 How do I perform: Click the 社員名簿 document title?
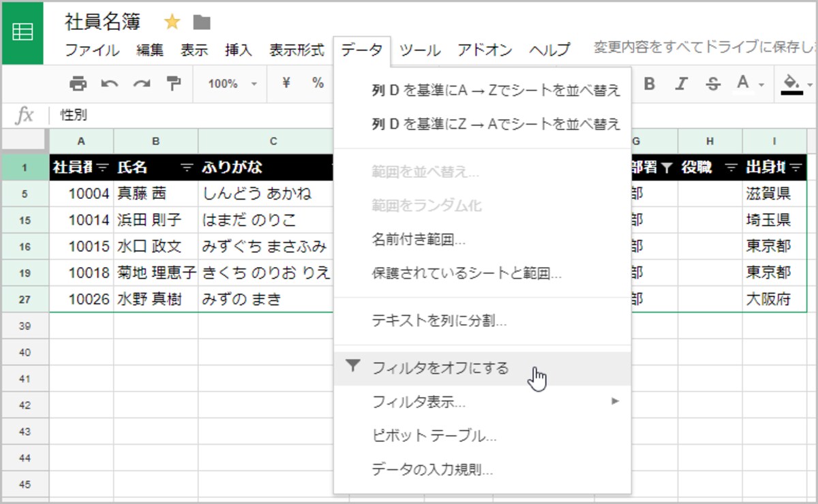(103, 22)
